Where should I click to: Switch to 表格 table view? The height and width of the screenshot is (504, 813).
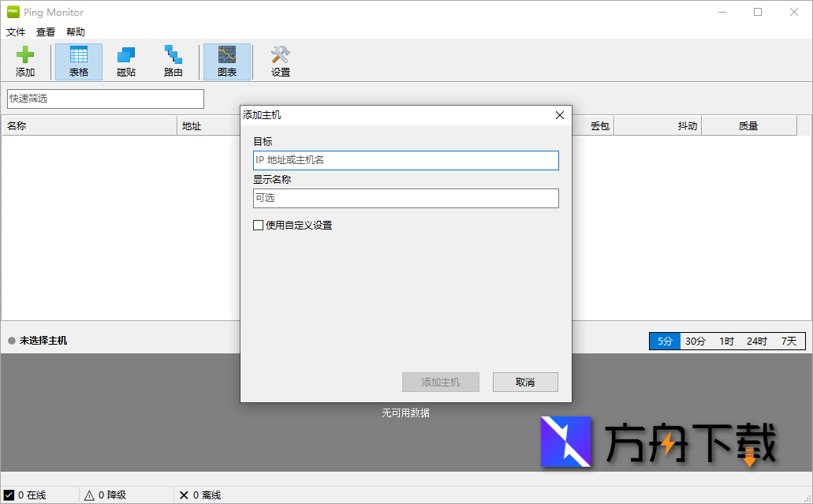(x=78, y=61)
